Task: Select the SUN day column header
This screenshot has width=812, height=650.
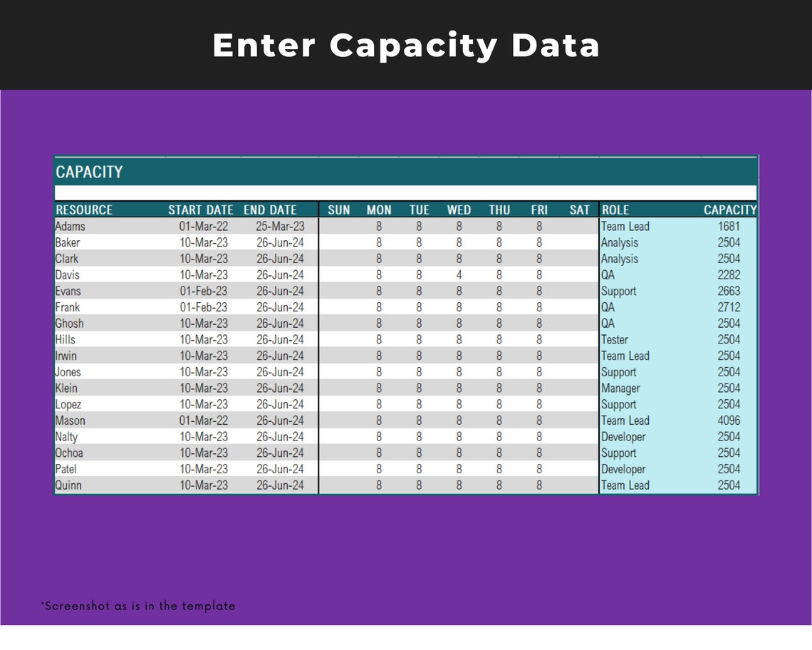Action: coord(338,210)
